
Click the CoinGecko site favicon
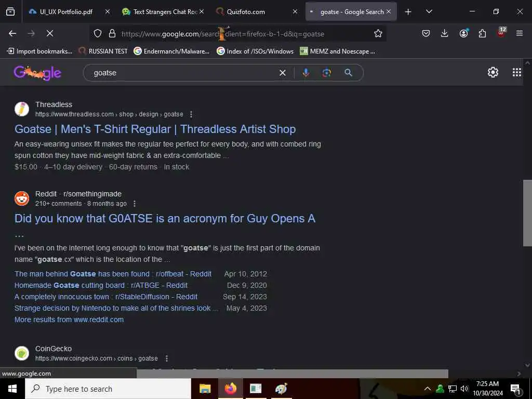pos(22,353)
